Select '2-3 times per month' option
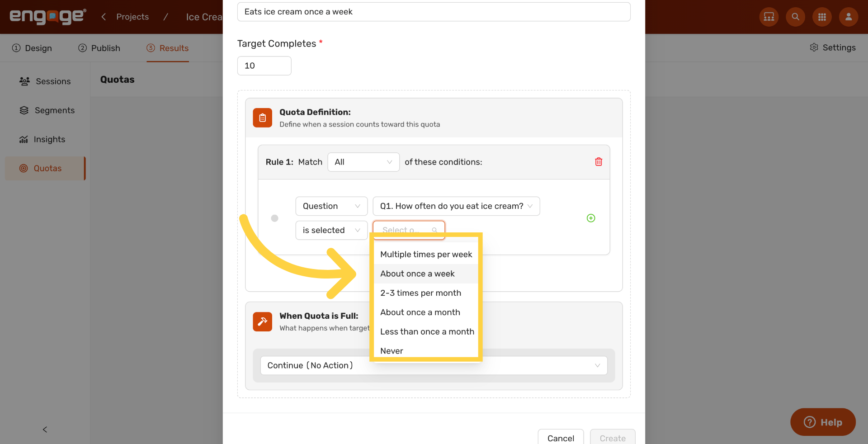868x444 pixels. coord(426,293)
